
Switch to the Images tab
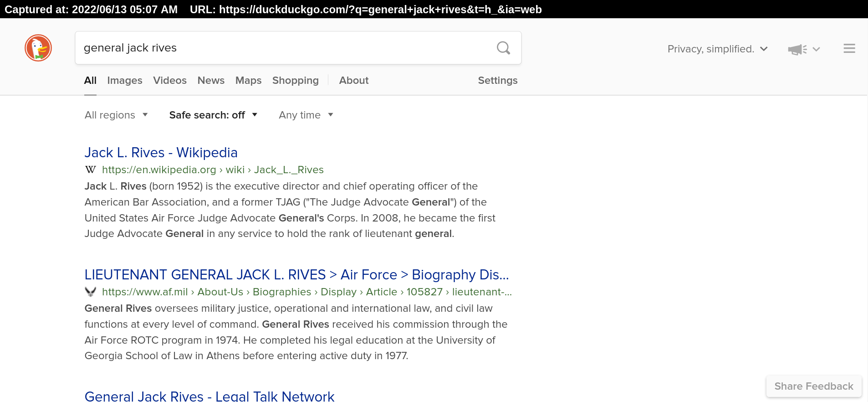click(125, 80)
